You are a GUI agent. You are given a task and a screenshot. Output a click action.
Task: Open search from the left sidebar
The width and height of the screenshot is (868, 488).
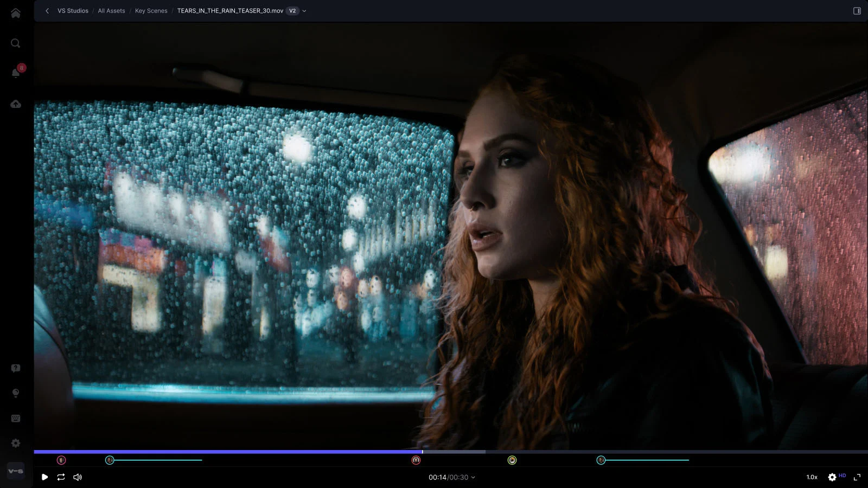click(x=16, y=43)
